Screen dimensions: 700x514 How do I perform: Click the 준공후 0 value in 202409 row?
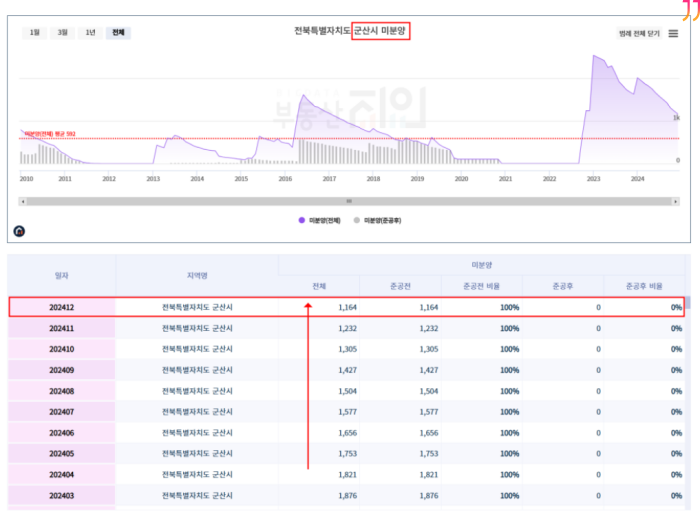click(598, 370)
